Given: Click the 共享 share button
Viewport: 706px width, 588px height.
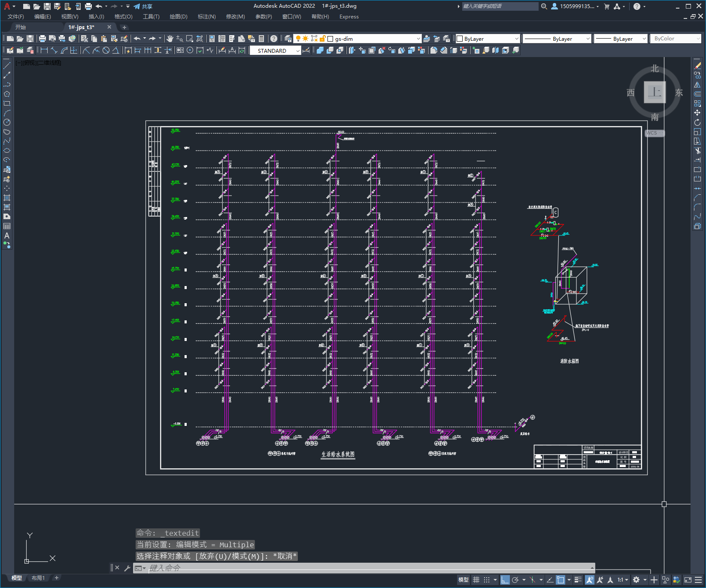Looking at the screenshot, I should pyautogui.click(x=143, y=6).
